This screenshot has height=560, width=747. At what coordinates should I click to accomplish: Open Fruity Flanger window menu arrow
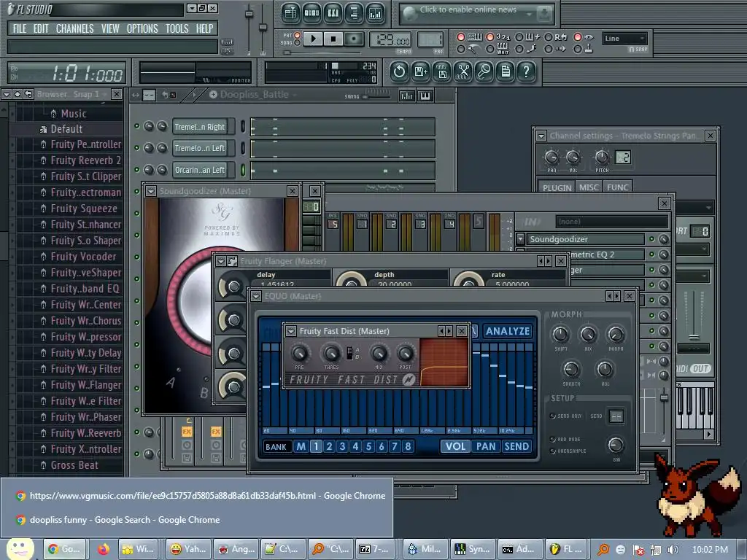click(x=220, y=261)
